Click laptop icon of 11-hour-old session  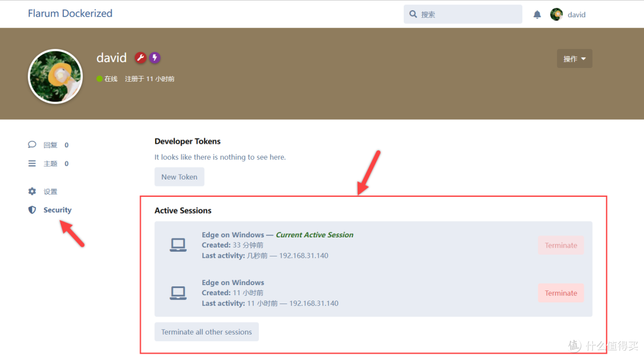tap(178, 293)
